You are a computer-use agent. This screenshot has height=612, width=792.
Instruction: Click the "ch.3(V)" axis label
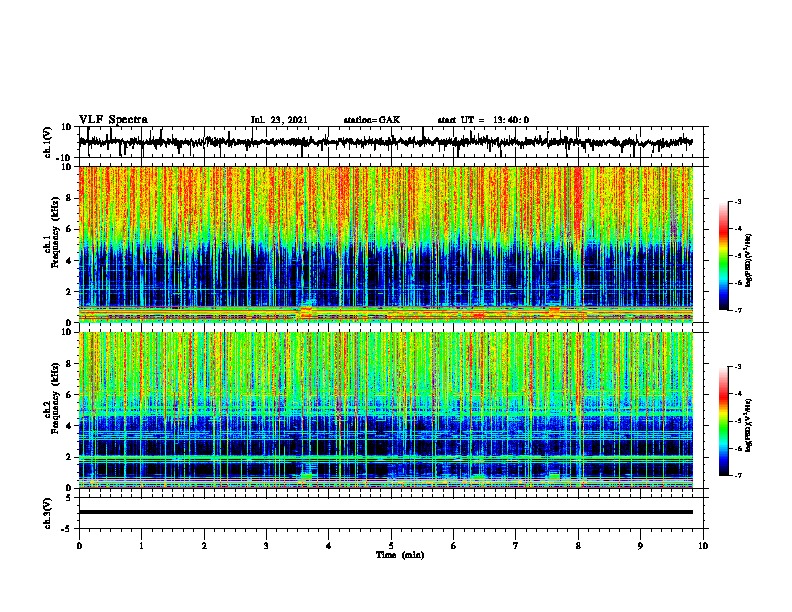tap(48, 513)
